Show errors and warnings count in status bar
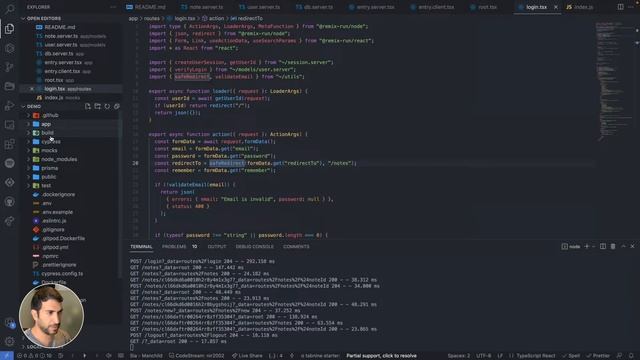 point(34,356)
